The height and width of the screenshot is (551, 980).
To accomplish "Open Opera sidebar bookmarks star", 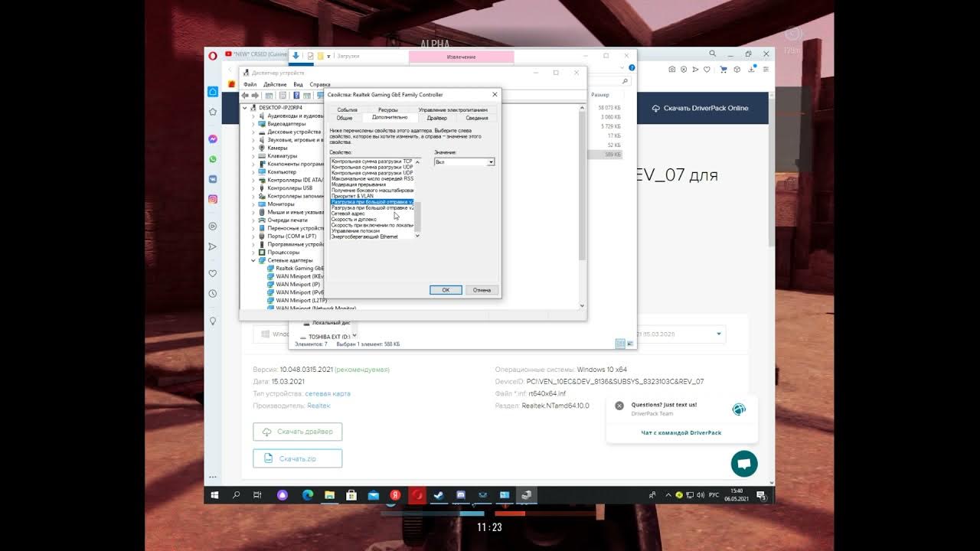I will coord(213,112).
